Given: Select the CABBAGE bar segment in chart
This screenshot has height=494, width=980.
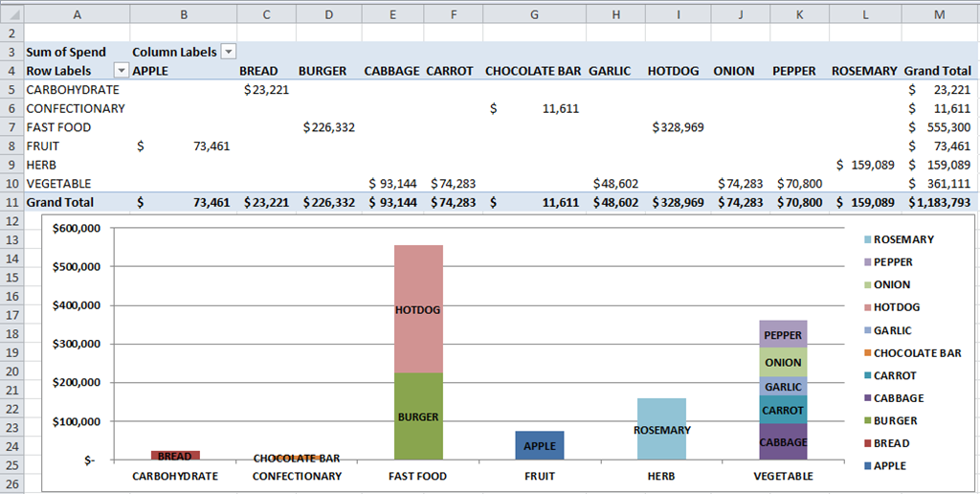Looking at the screenshot, I should pyautogui.click(x=783, y=441).
